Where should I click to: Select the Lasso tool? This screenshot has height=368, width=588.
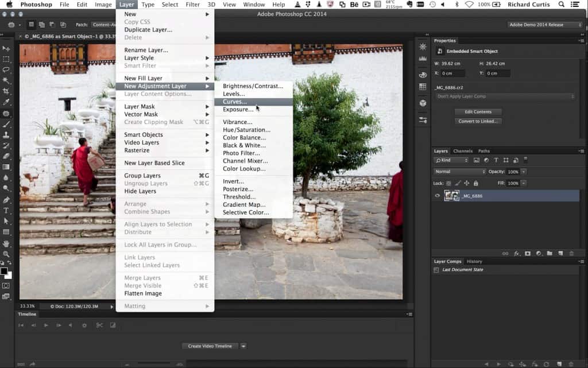[6, 70]
